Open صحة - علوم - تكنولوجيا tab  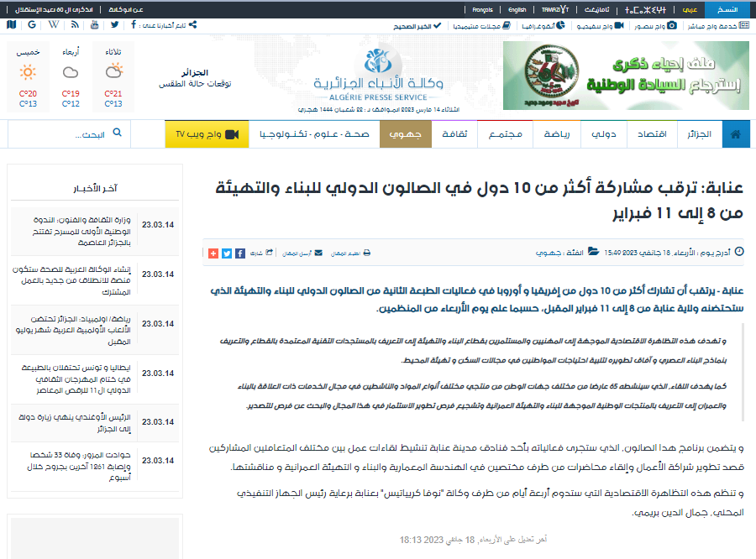[314, 134]
